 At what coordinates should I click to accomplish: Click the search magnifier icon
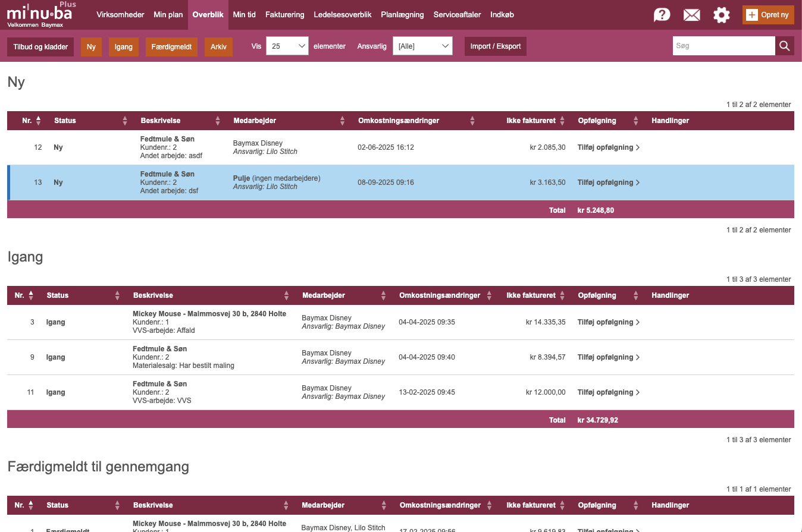point(784,46)
